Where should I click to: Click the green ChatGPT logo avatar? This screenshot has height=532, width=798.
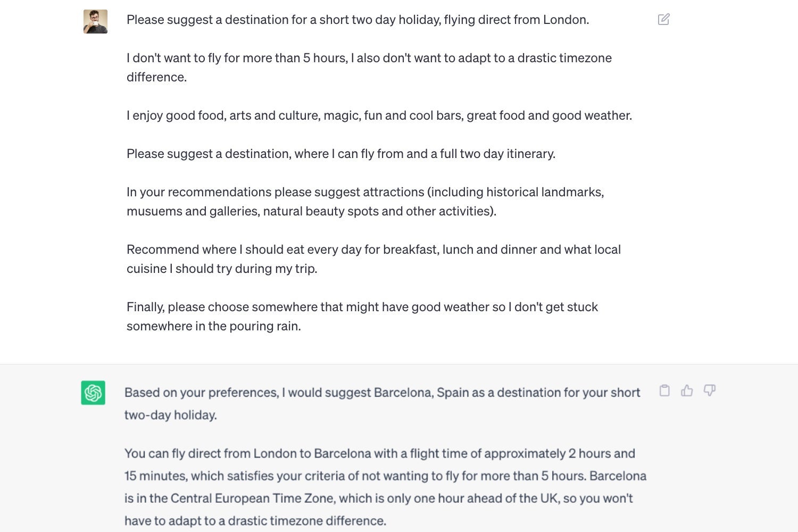click(93, 393)
